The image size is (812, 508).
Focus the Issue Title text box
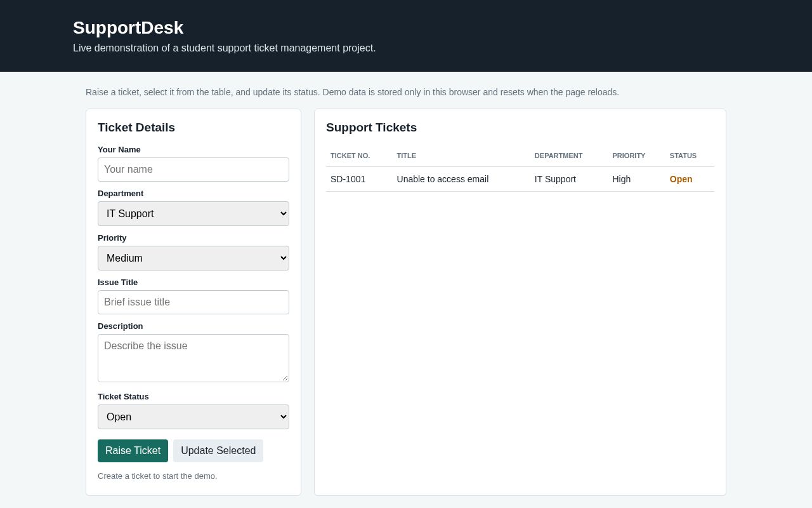tap(193, 302)
